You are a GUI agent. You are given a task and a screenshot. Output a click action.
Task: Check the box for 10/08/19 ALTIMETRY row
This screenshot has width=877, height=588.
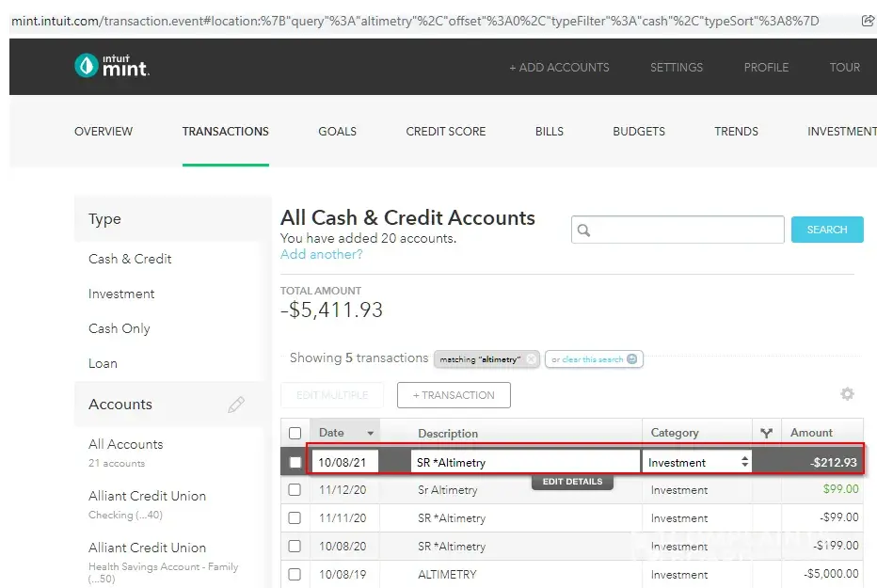(295, 574)
